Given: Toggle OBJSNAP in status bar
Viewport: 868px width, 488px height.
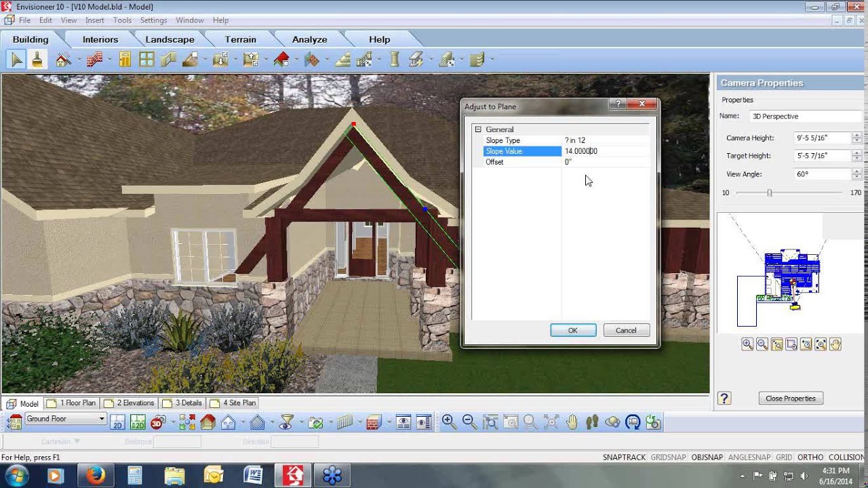Looking at the screenshot, I should (707, 457).
